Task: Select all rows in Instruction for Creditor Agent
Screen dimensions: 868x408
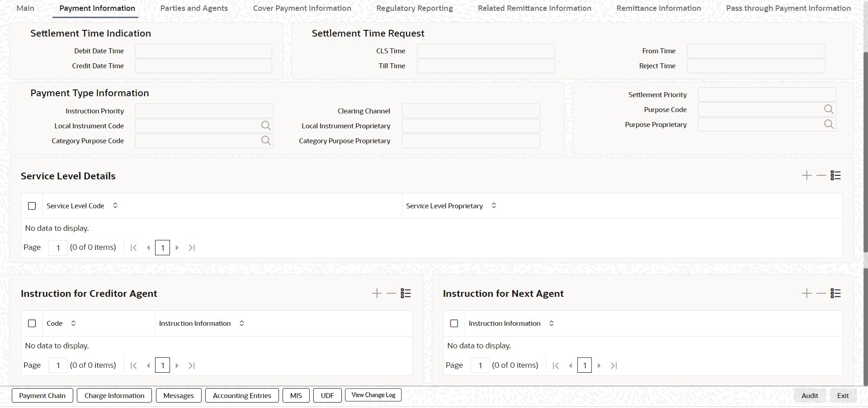Action: pos(32,324)
